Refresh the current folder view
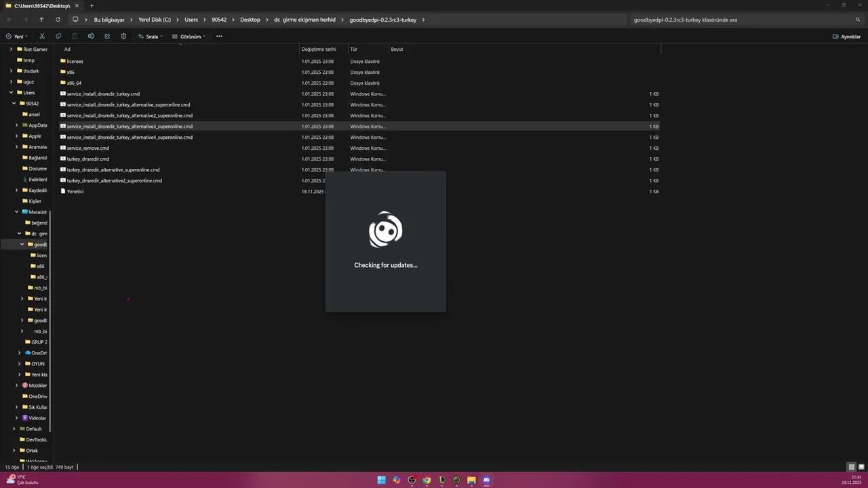Image resolution: width=868 pixels, height=488 pixels. [58, 20]
